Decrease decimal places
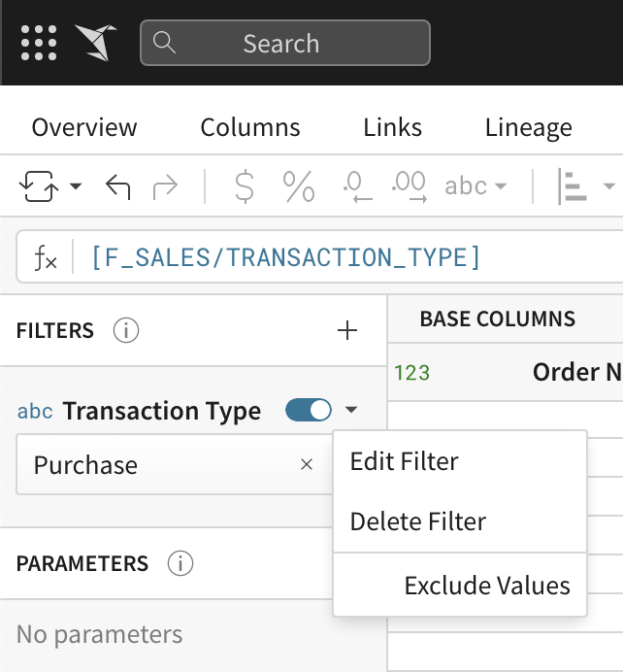This screenshot has width=623, height=672. tap(357, 186)
